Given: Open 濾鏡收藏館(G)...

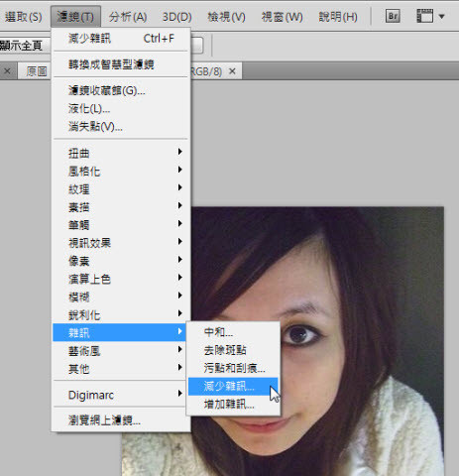Looking at the screenshot, I should 121,90.
